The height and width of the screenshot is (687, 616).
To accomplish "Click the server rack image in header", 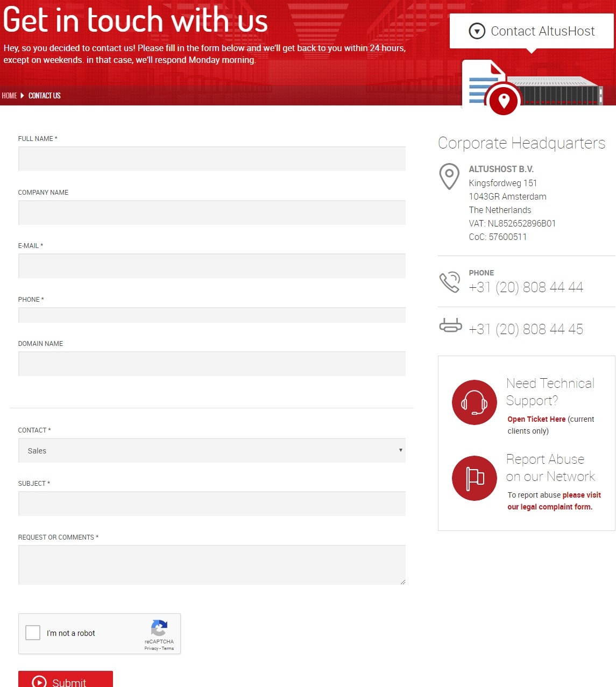I will point(555,90).
